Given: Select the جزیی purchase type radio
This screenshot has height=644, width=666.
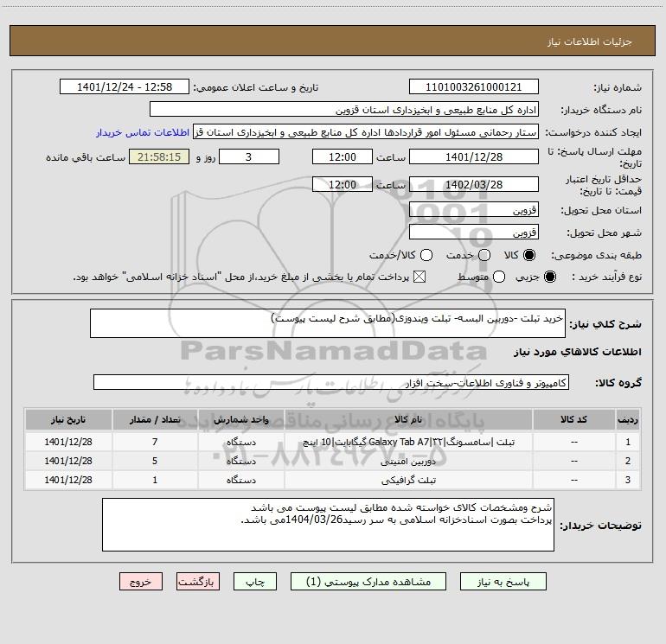Looking at the screenshot, I should tap(550, 277).
